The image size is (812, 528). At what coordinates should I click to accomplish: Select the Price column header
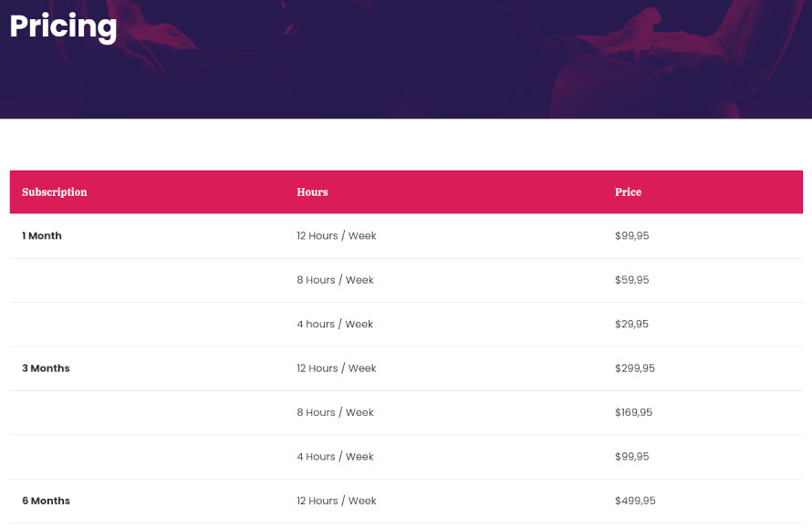click(629, 192)
